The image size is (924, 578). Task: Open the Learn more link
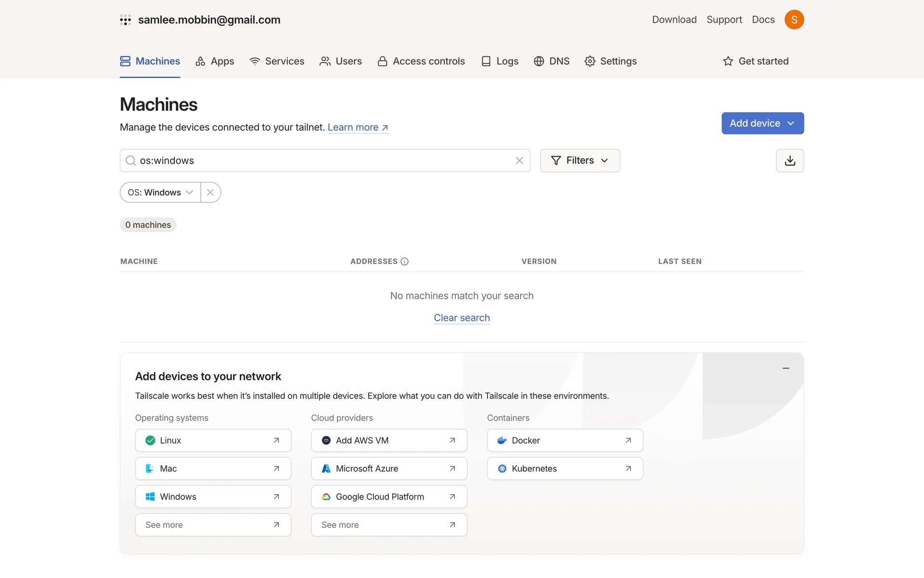click(x=358, y=127)
